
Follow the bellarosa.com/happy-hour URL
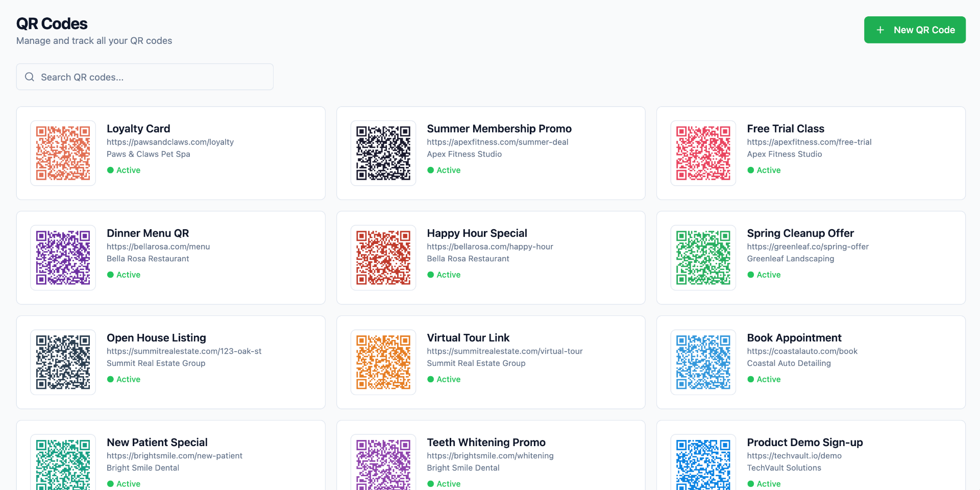pos(490,247)
